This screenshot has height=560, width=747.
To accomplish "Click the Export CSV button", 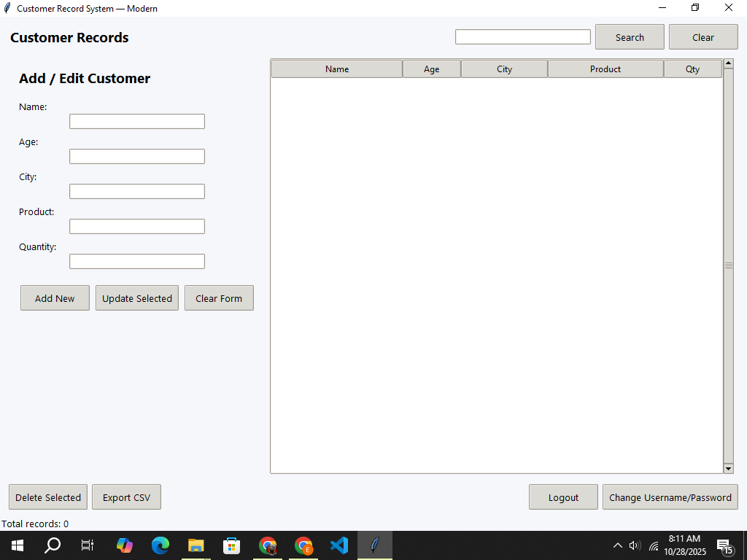I will coord(126,497).
